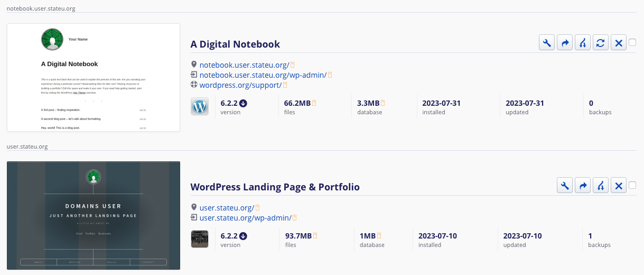Open manage wrench for WordPress Landing Page & Portfolio

tap(565, 186)
